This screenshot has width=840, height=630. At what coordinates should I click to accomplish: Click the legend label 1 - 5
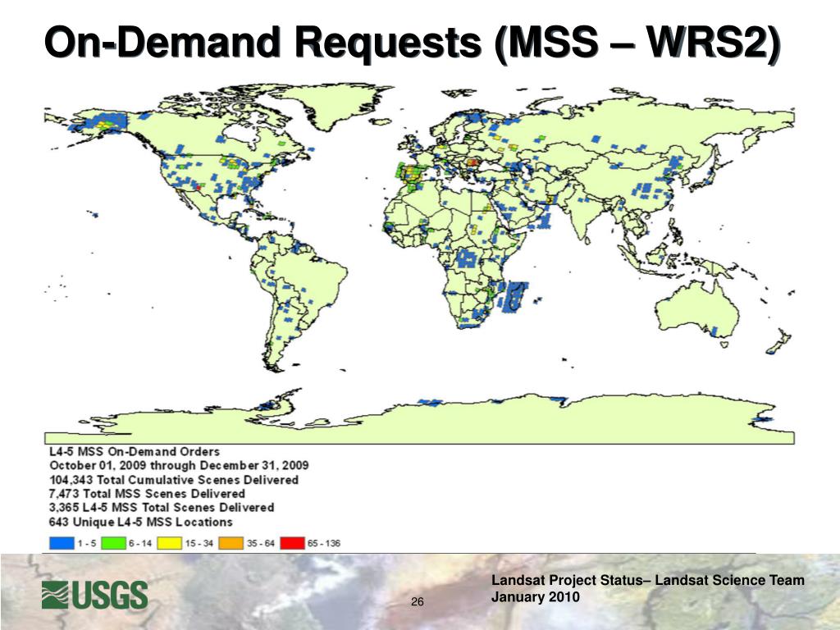(x=87, y=543)
